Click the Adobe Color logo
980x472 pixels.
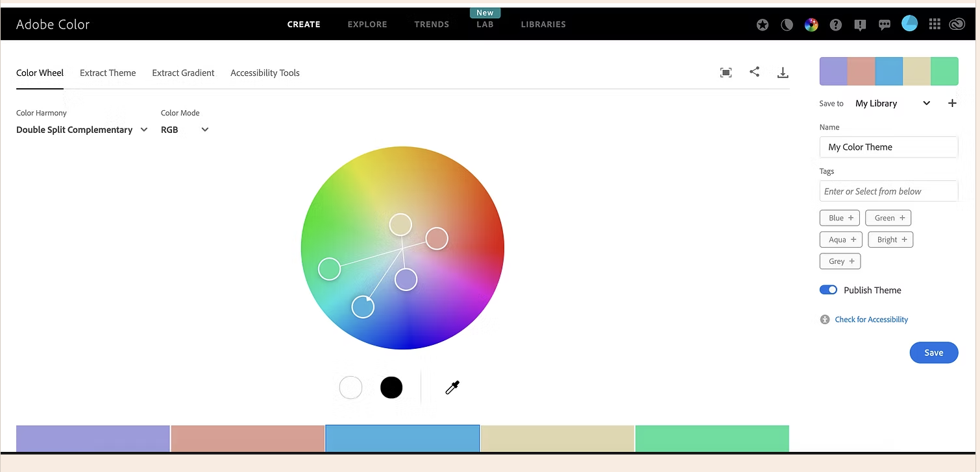(x=53, y=25)
